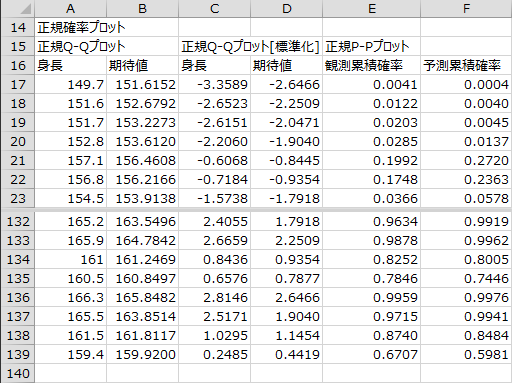Select cell containing 0.7877
Viewport: 512px width, 383px height.
286,278
